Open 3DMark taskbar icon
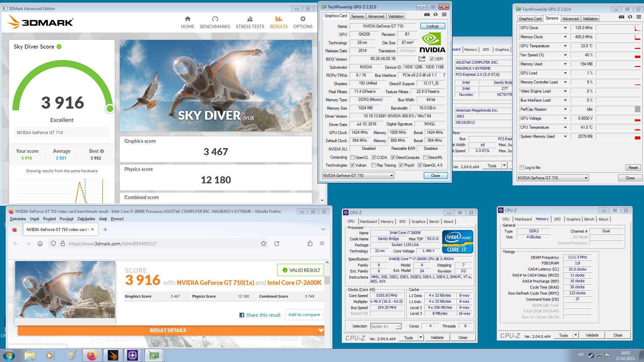The height and width of the screenshot is (362, 644). (113, 355)
